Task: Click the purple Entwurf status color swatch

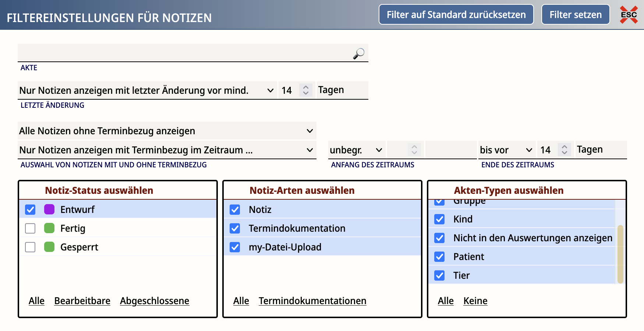Action: 49,210
